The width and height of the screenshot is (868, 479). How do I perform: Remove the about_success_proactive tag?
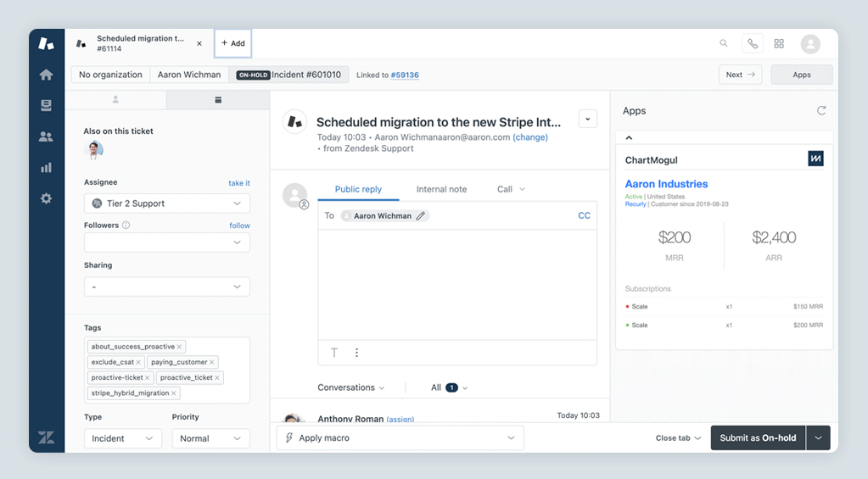coord(179,347)
